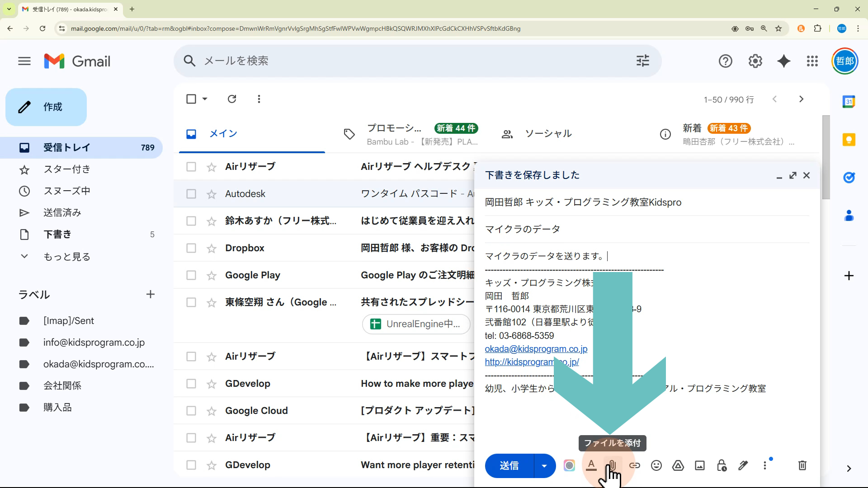Insert files using Google Drive icon
The image size is (868, 488).
coord(678,465)
